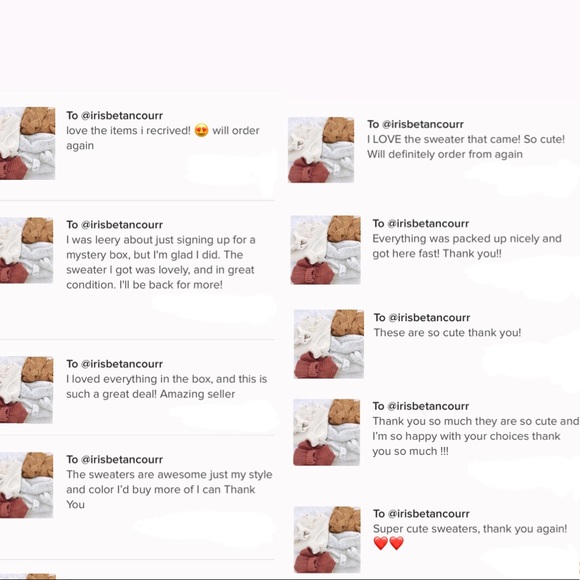Click the red hearts in last review
The width and height of the screenshot is (580, 580).
[388, 543]
